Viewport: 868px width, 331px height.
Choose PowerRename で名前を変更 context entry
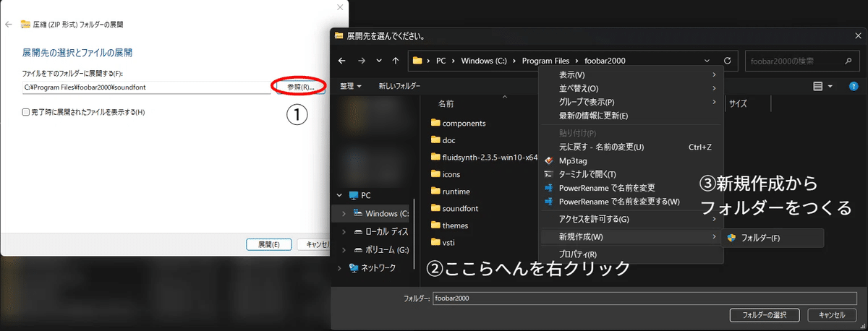(x=631, y=188)
